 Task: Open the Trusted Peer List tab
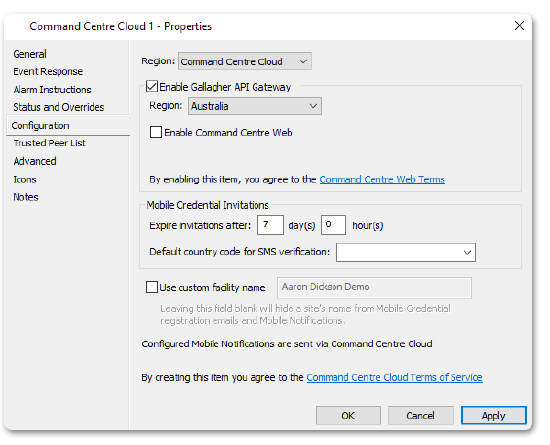coord(49,143)
